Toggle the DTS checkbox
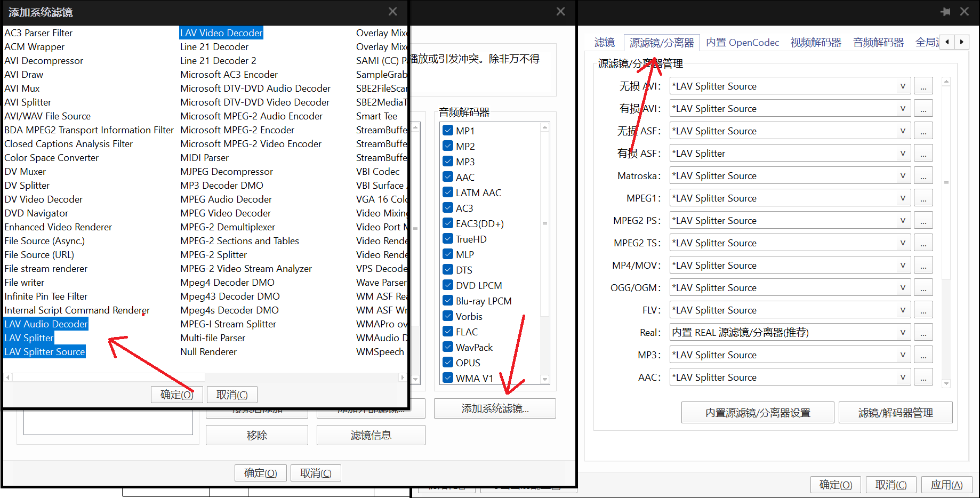Viewport: 980px width, 498px height. pos(448,270)
